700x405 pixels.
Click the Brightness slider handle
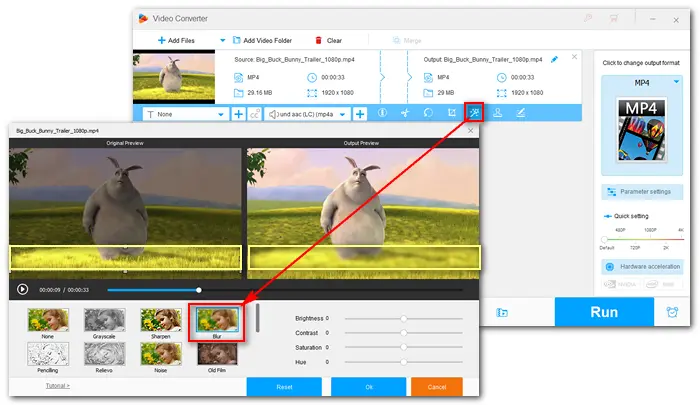tap(404, 318)
